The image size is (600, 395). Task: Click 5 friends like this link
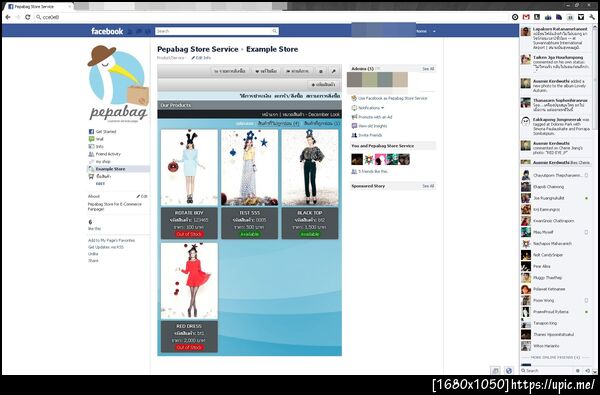(x=373, y=172)
